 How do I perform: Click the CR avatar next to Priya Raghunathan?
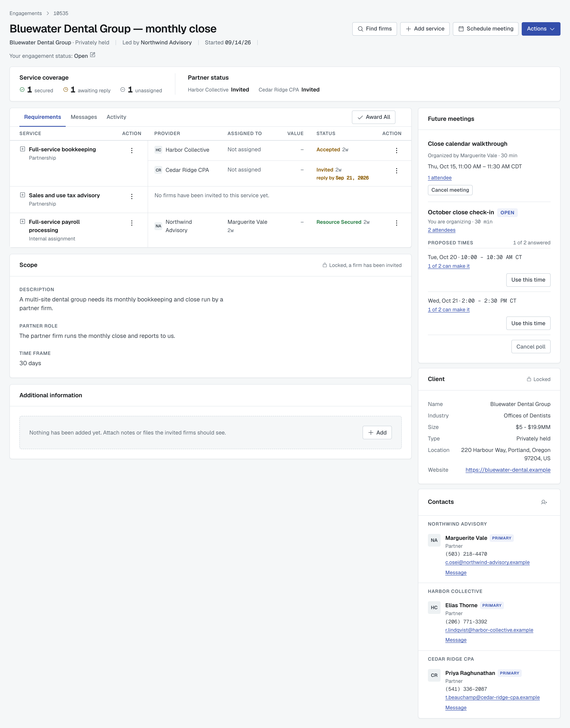click(x=434, y=675)
